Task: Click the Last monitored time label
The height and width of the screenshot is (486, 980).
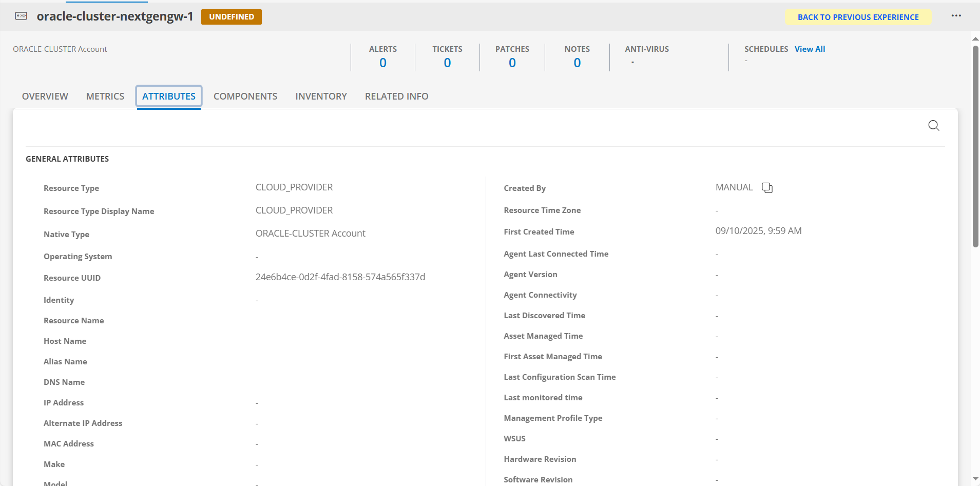Action: pyautogui.click(x=543, y=398)
